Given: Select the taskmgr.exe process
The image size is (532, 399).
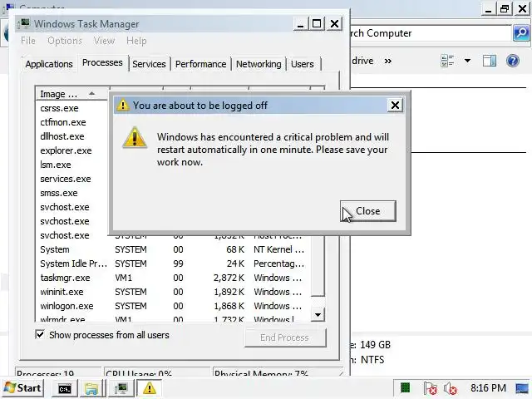Looking at the screenshot, I should pos(173,278).
